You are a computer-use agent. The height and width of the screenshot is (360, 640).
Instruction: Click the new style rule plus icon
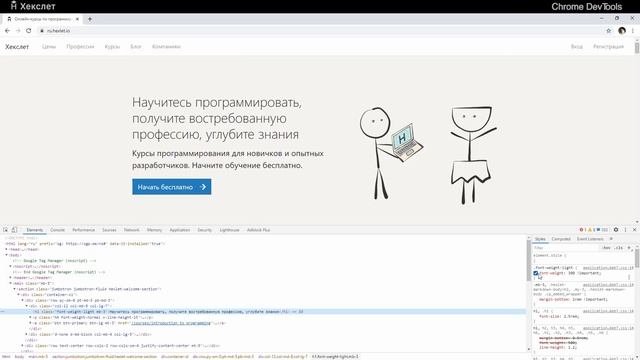tap(629, 248)
